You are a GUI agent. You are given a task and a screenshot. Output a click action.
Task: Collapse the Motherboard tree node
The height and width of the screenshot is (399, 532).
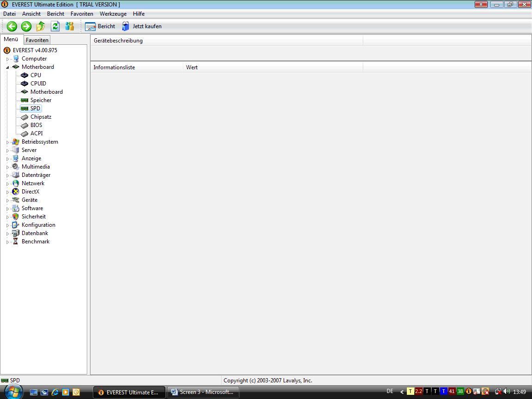point(7,67)
